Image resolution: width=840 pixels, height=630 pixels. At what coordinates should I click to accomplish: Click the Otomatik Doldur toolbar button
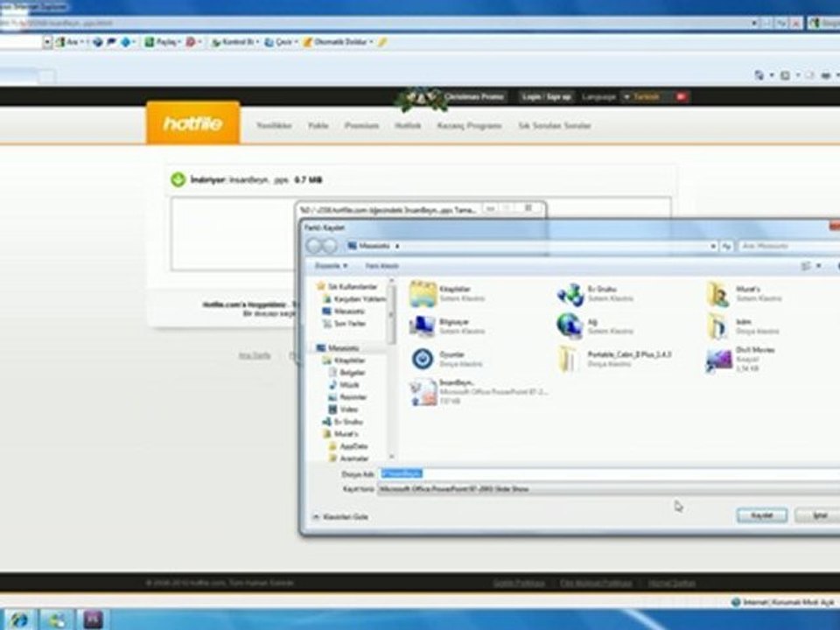tap(338, 42)
